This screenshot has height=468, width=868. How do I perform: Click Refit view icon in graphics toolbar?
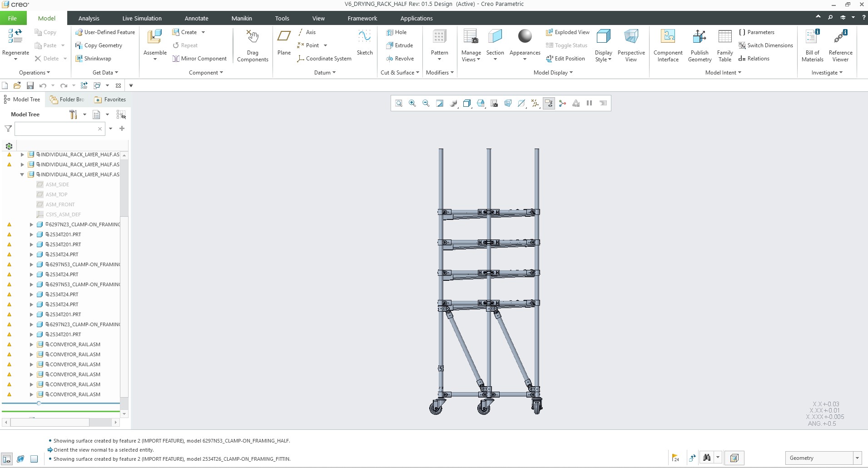pos(399,103)
